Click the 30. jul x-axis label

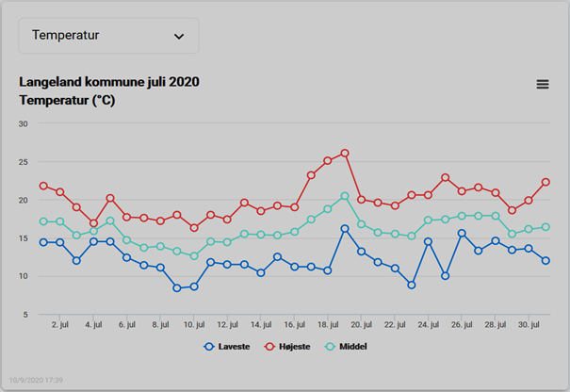click(x=529, y=324)
